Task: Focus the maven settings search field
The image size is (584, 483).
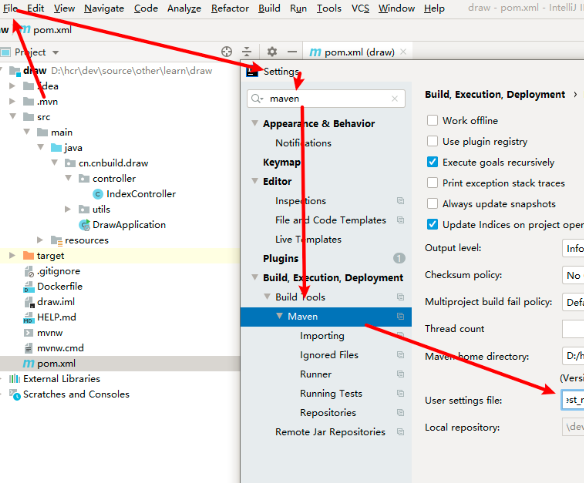Action: [326, 99]
